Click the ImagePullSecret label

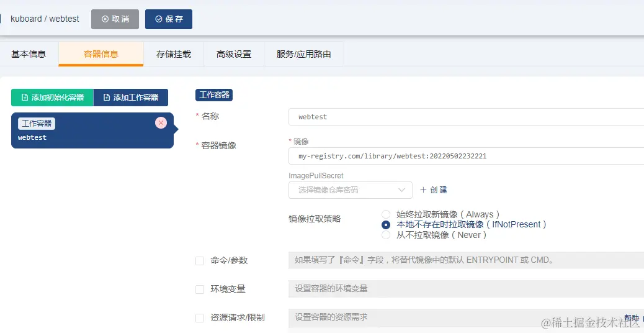(316, 176)
